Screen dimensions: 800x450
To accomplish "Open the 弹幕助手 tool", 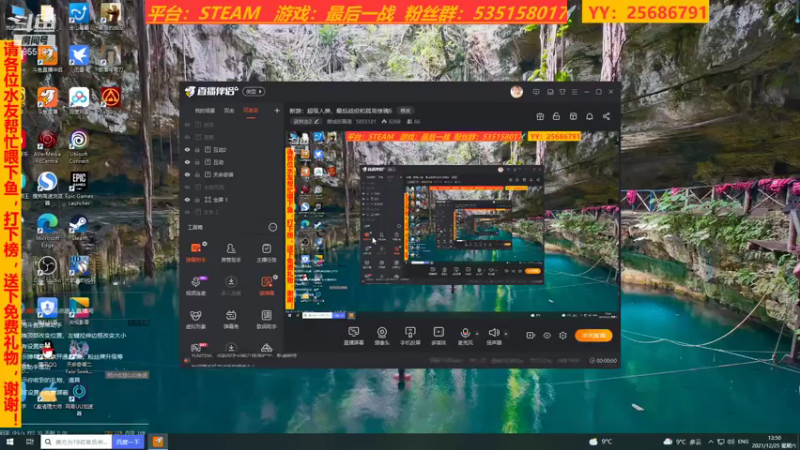I will (196, 253).
